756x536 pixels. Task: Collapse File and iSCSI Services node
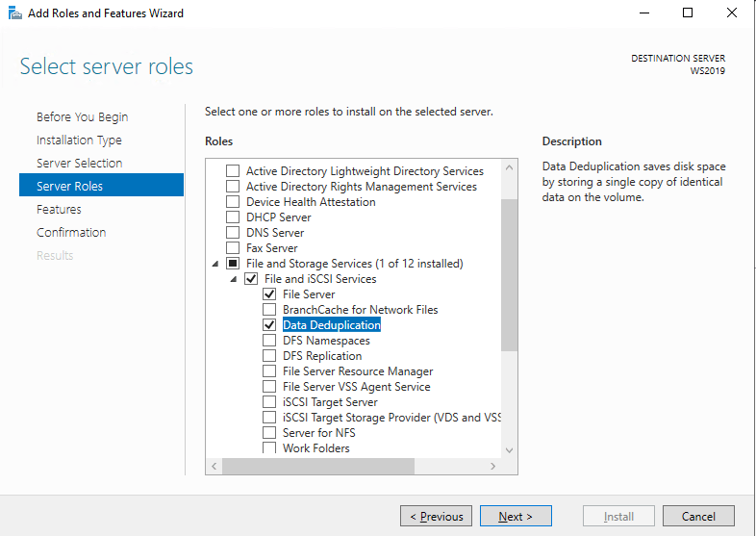pyautogui.click(x=234, y=279)
